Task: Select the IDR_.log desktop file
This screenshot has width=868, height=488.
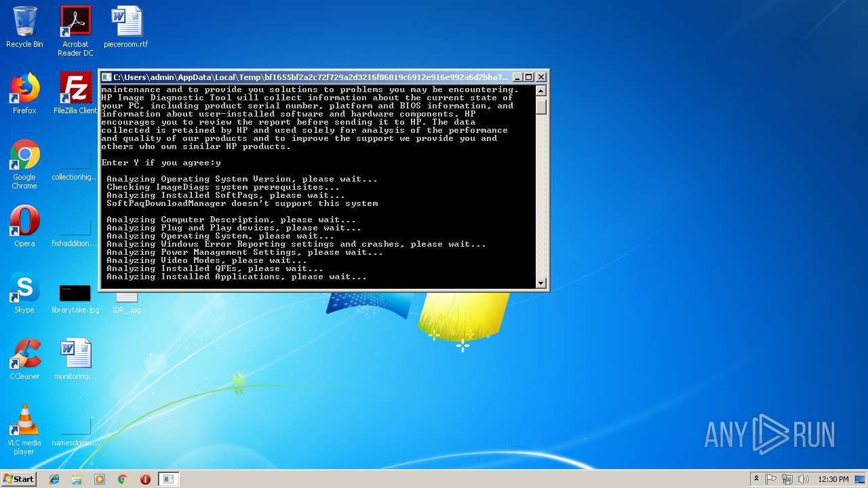Action: pyautogui.click(x=126, y=303)
